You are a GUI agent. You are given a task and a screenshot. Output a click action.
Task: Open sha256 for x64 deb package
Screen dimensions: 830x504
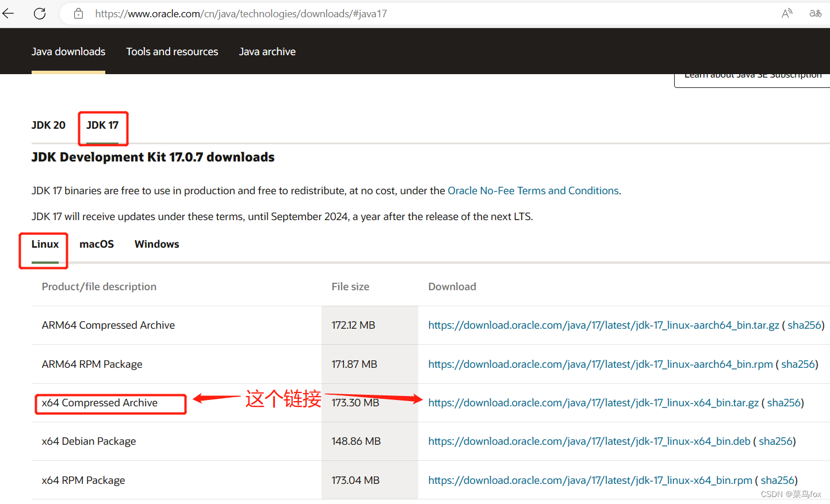775,441
